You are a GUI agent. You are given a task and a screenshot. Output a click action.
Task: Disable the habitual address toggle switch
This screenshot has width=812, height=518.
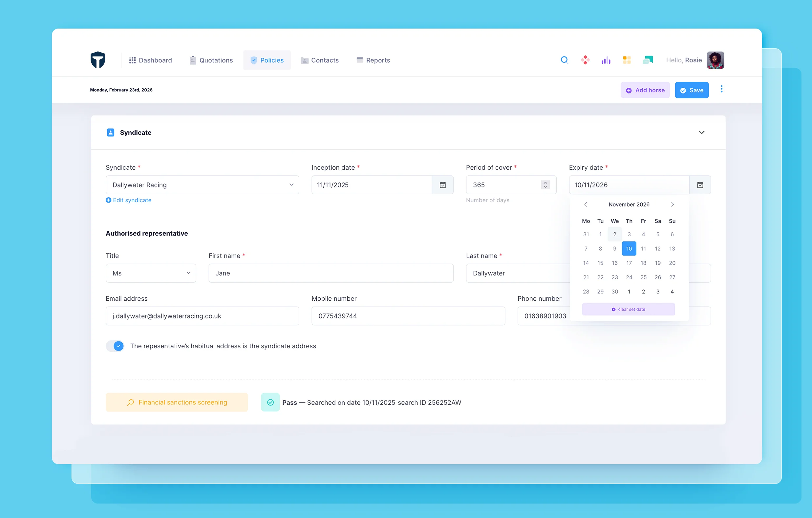tap(115, 346)
